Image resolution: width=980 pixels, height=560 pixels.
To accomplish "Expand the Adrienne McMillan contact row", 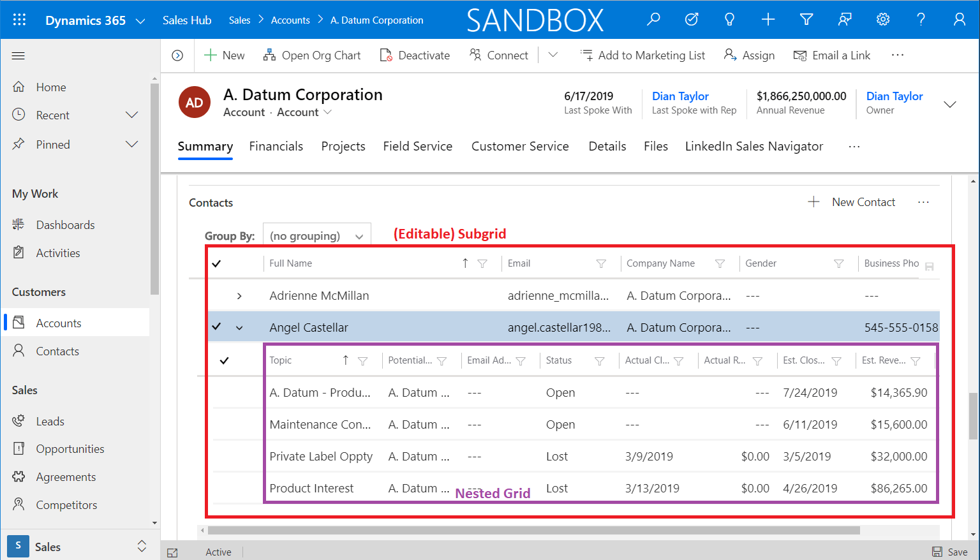I will coord(240,295).
